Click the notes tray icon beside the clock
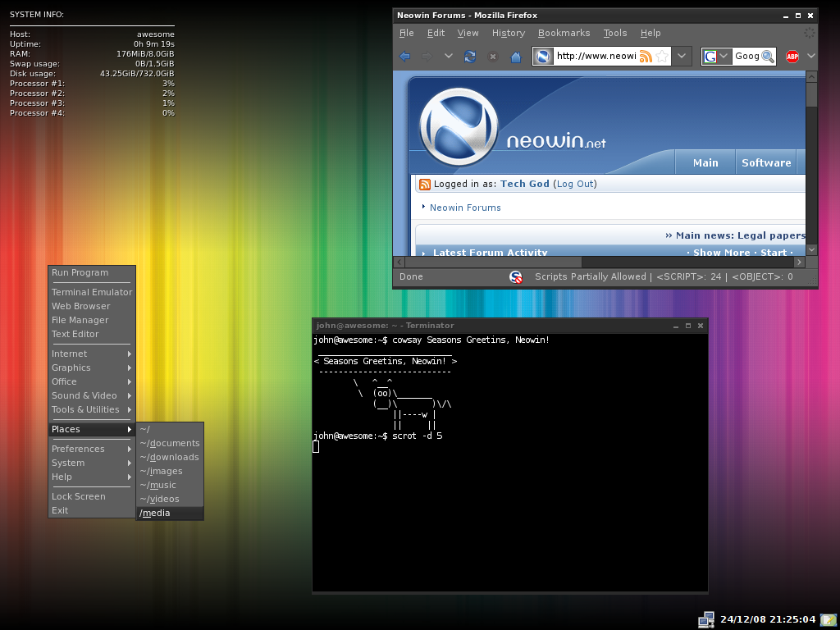The width and height of the screenshot is (840, 630). (828, 619)
